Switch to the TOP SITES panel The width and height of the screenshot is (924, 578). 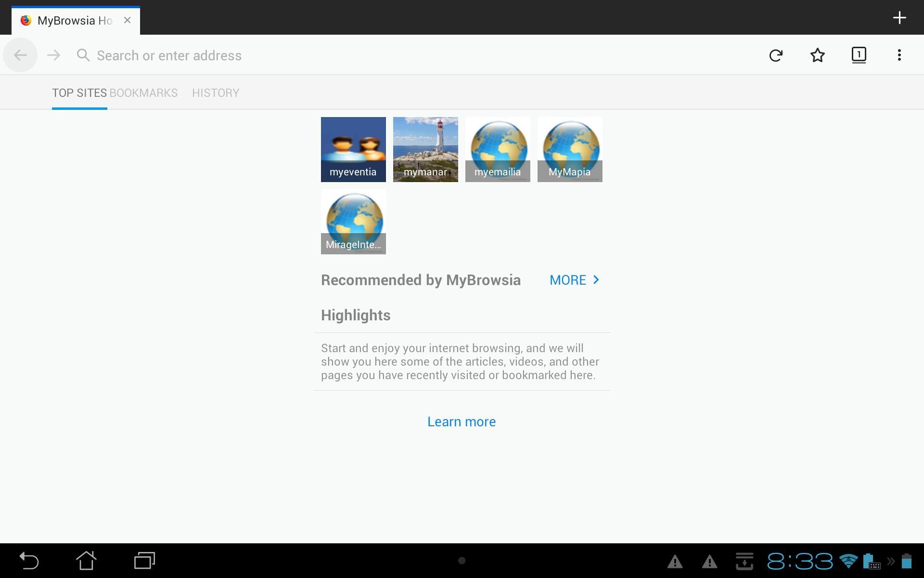pyautogui.click(x=79, y=93)
